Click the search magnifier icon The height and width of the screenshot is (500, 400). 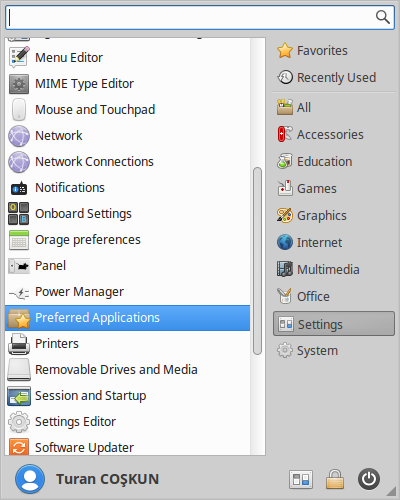(382, 17)
